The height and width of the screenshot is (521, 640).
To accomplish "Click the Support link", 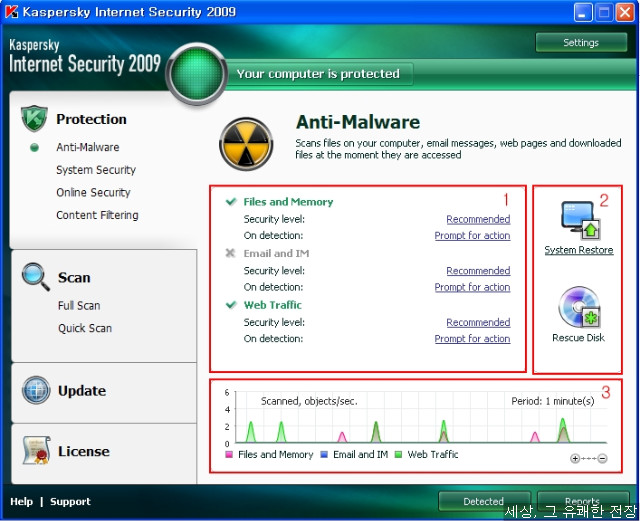I will point(70,501).
